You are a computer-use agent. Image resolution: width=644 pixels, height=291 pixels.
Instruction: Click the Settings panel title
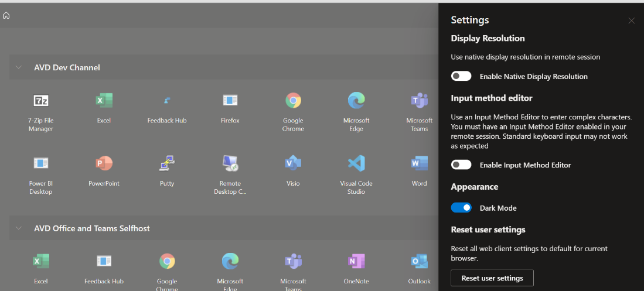pos(470,20)
